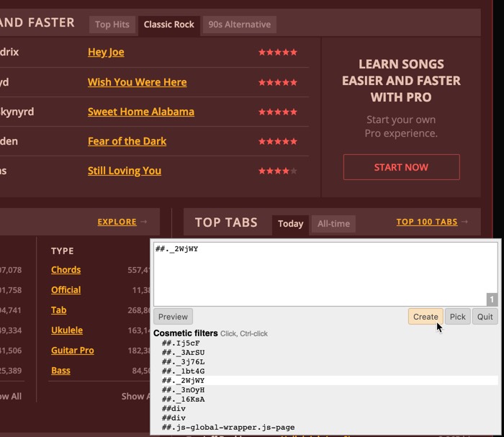Click Wish You Were Here star rating

click(x=278, y=82)
